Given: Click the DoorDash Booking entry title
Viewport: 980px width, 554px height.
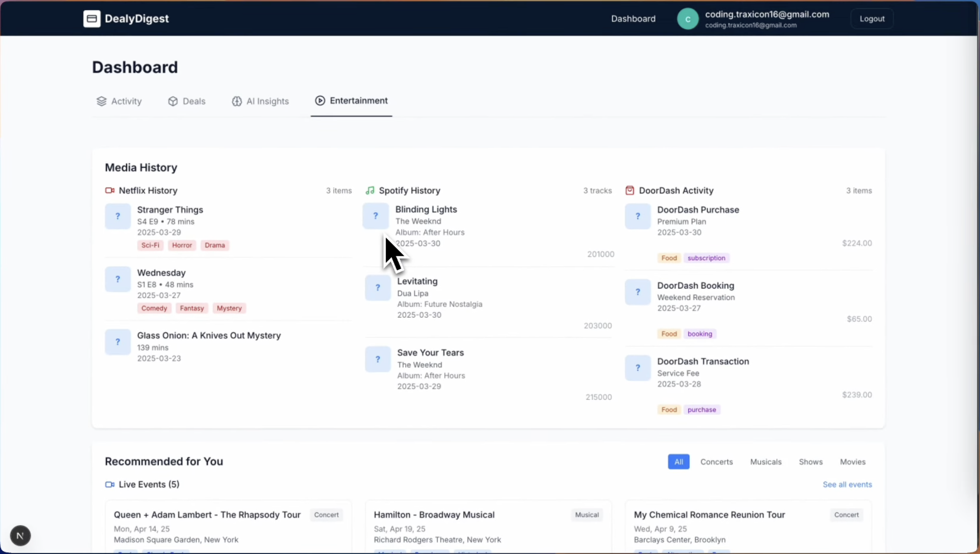Looking at the screenshot, I should click(x=695, y=286).
